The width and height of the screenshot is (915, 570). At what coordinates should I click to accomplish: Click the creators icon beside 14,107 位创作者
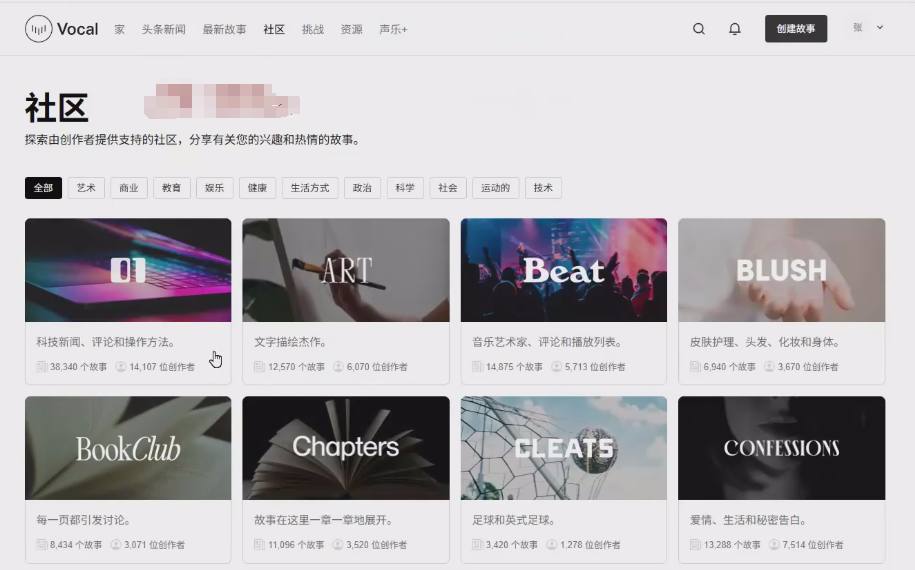click(121, 367)
